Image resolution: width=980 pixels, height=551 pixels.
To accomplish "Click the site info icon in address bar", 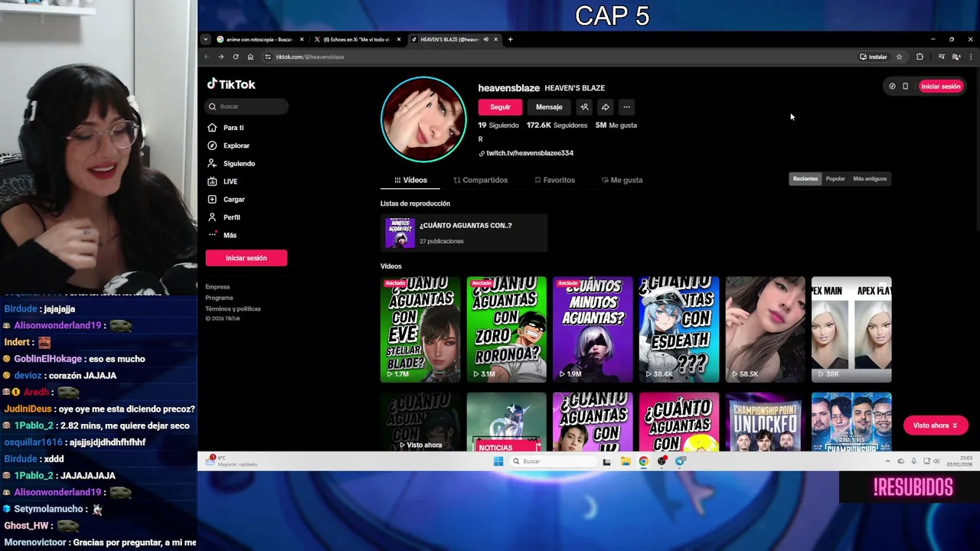I will 267,57.
